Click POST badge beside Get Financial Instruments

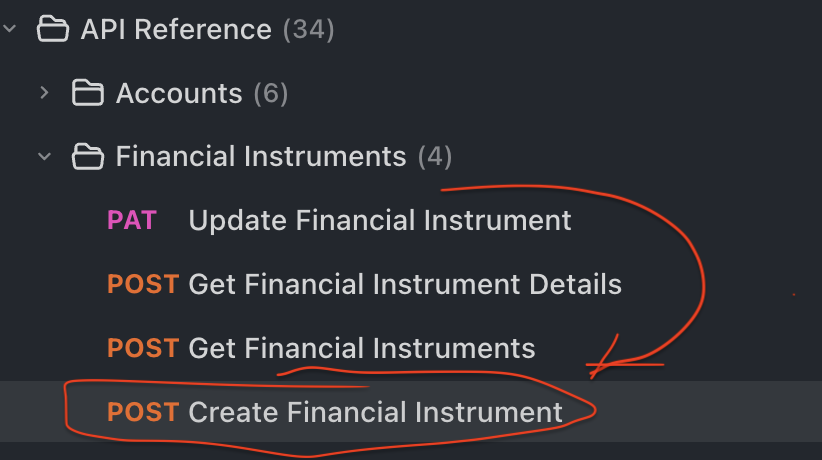coord(143,348)
